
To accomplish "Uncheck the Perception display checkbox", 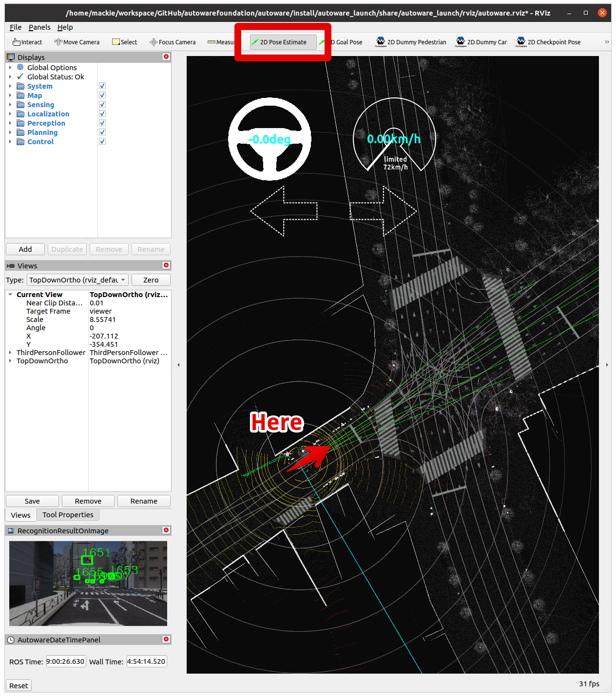I will tap(102, 123).
